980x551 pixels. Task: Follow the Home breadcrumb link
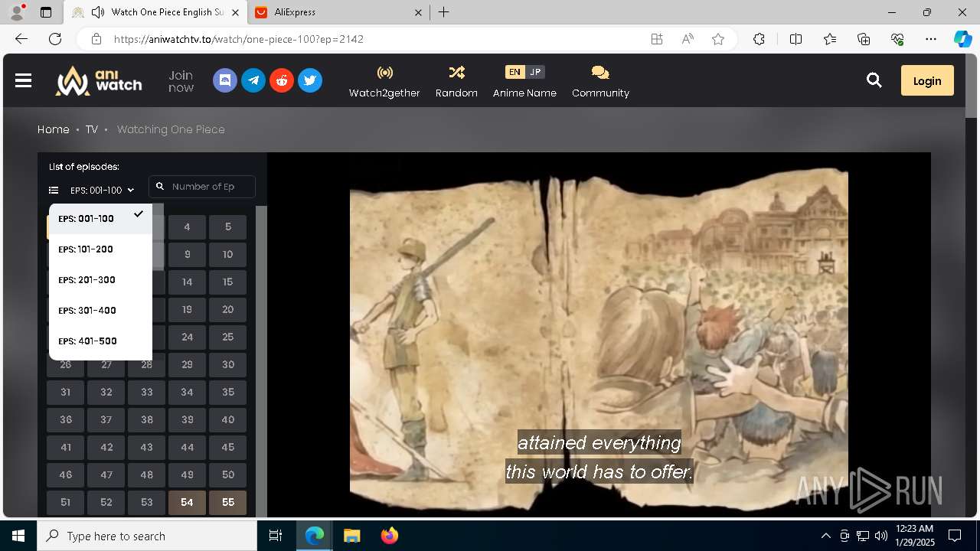pos(54,129)
